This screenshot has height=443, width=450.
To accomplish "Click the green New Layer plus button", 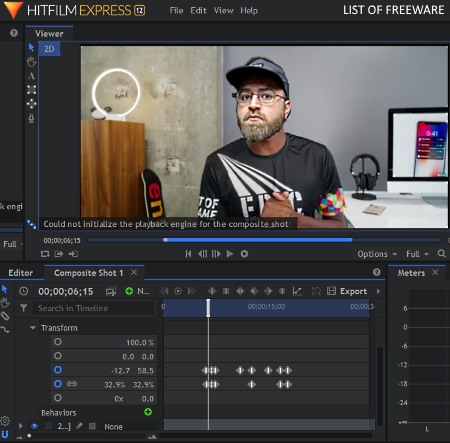I will click(129, 291).
